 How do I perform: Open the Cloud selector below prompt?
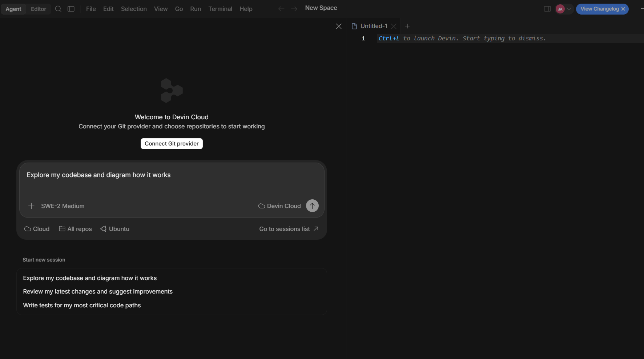coord(37,229)
